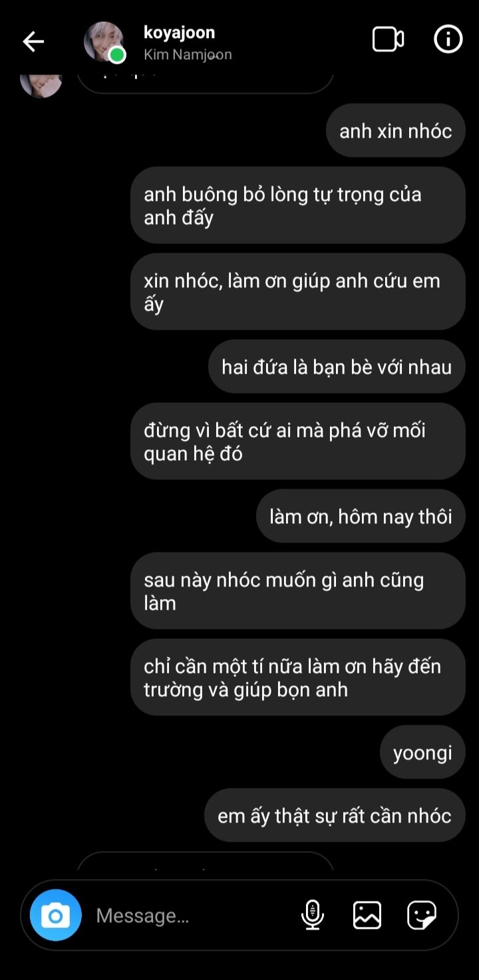
Task: Open the photo gallery picker icon
Action: click(x=367, y=916)
